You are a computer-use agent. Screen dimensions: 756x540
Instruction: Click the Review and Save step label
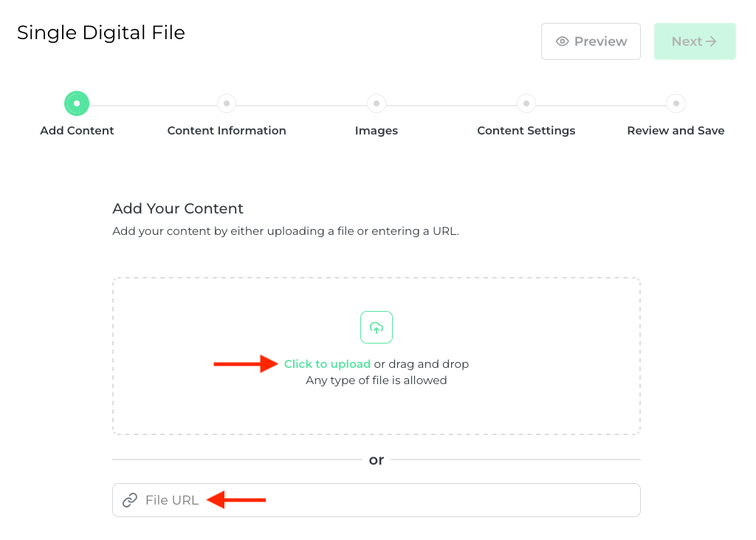click(x=676, y=131)
